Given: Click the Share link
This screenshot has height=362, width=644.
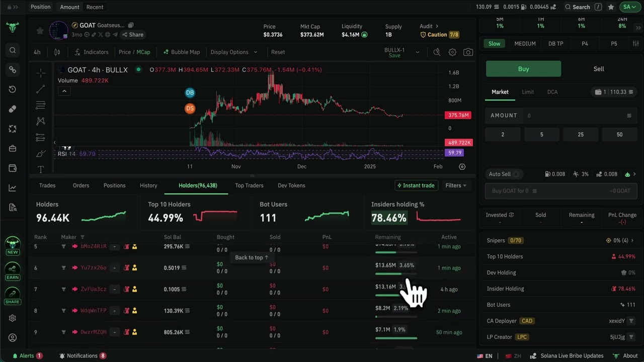Looking at the screenshot, I should click(x=132, y=35).
